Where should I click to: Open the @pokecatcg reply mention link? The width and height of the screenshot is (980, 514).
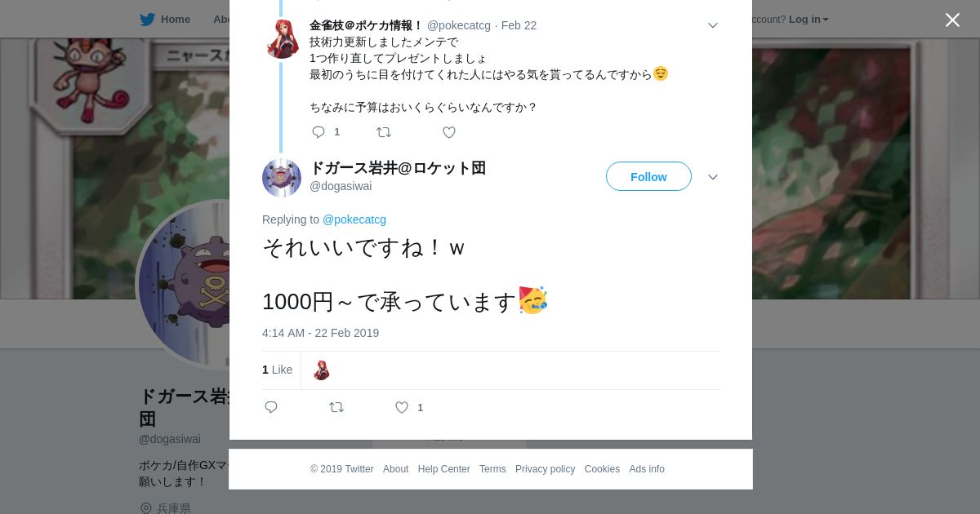click(354, 219)
